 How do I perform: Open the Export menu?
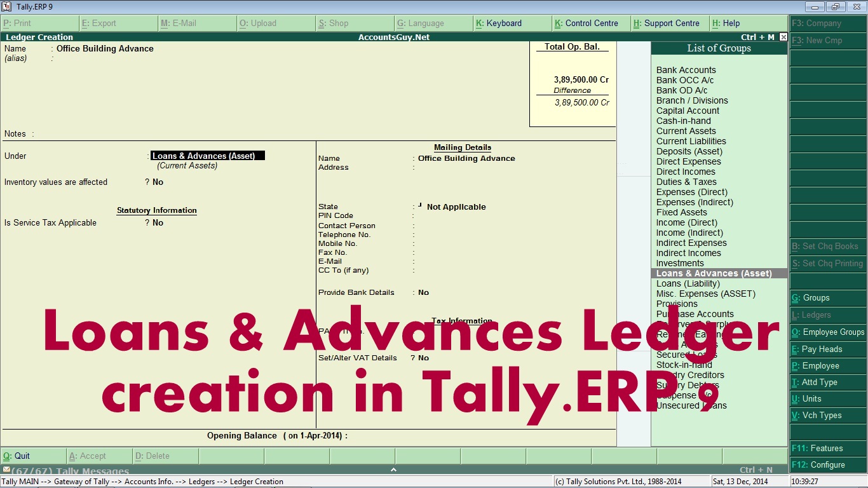pos(119,24)
